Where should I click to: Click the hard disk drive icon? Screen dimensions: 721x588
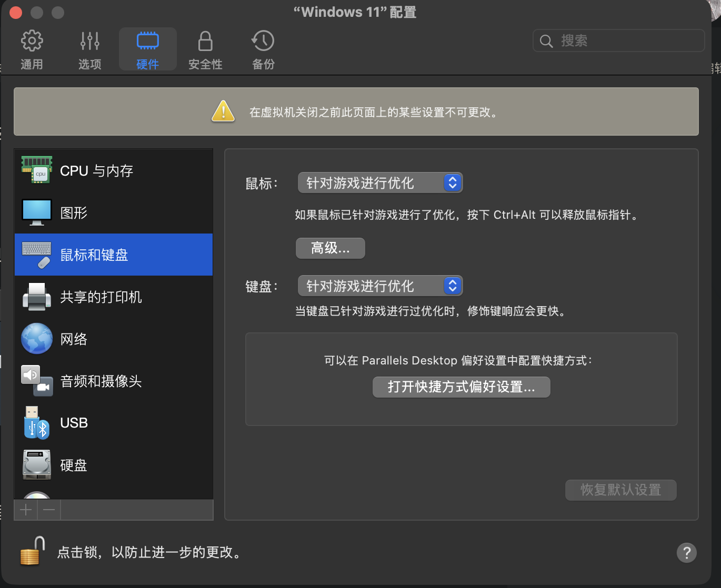pyautogui.click(x=37, y=464)
